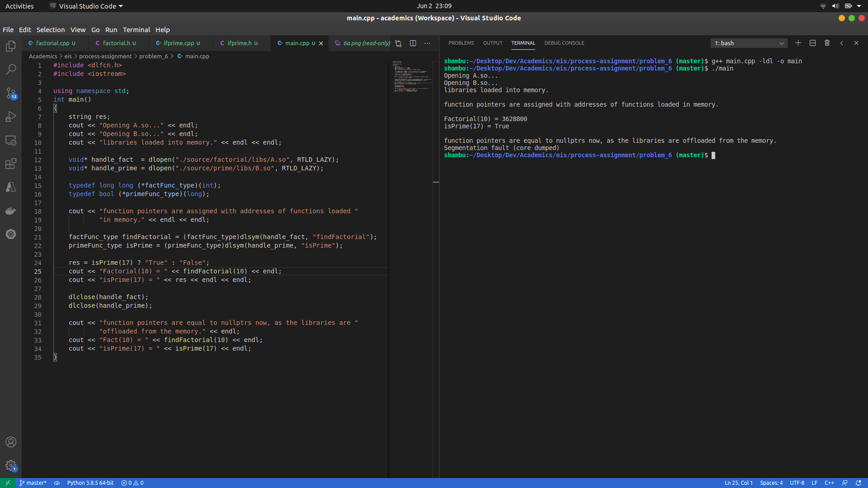Open the Selection menu
Screen dimensions: 868x488
tap(51, 30)
